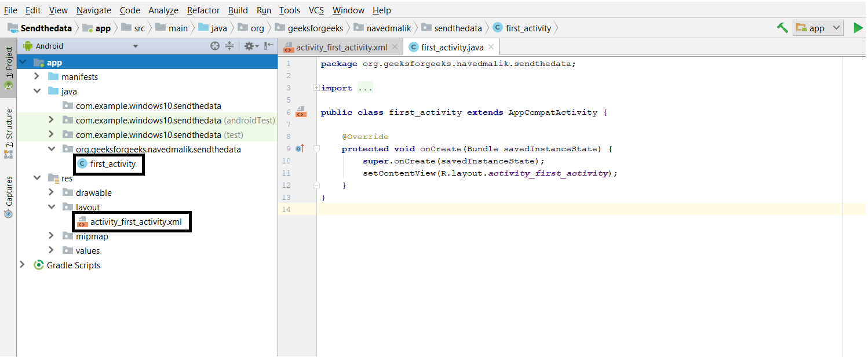
Task: Open the Window menu
Action: coord(348,10)
